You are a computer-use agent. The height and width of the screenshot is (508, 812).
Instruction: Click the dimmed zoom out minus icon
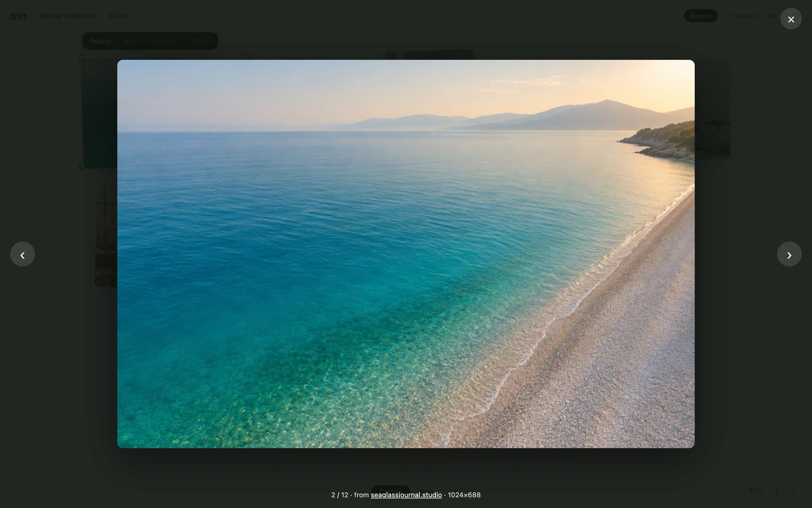pyautogui.click(x=734, y=491)
